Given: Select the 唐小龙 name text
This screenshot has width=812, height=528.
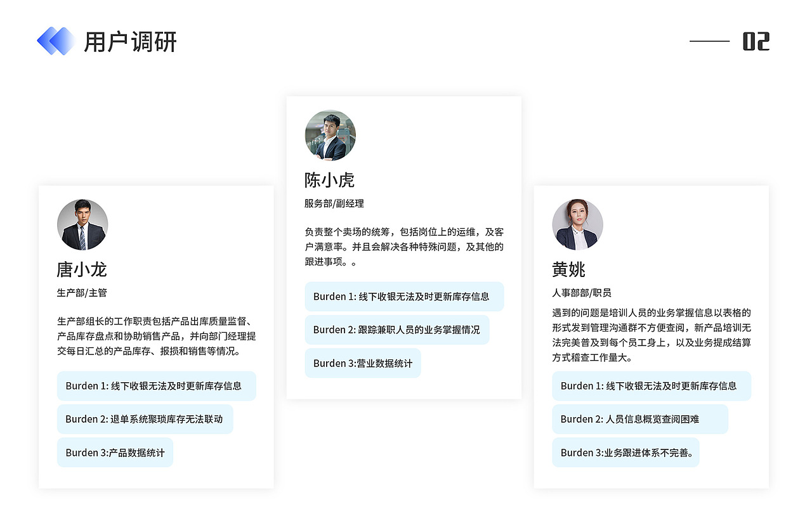Looking at the screenshot, I should (82, 269).
